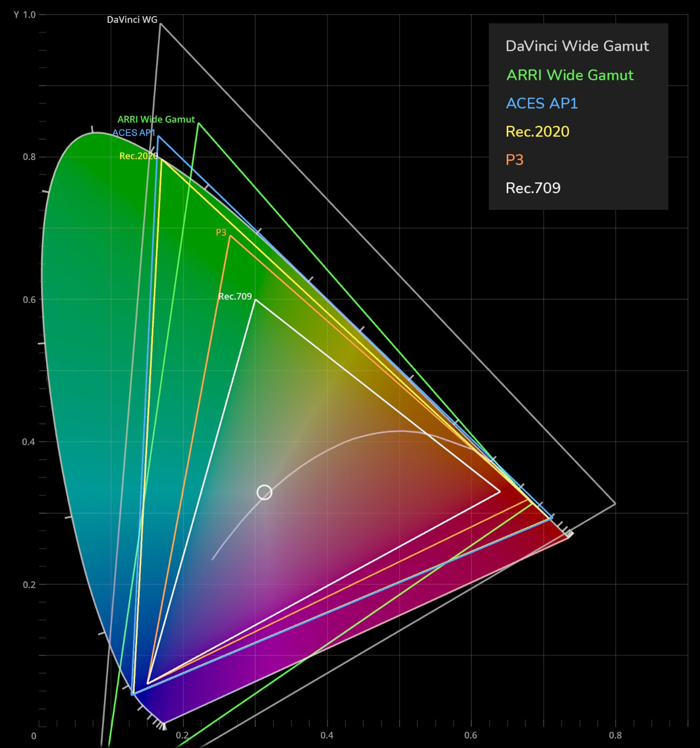
Task: Click the 0.6 tick on horizontal axis
Action: [x=471, y=736]
